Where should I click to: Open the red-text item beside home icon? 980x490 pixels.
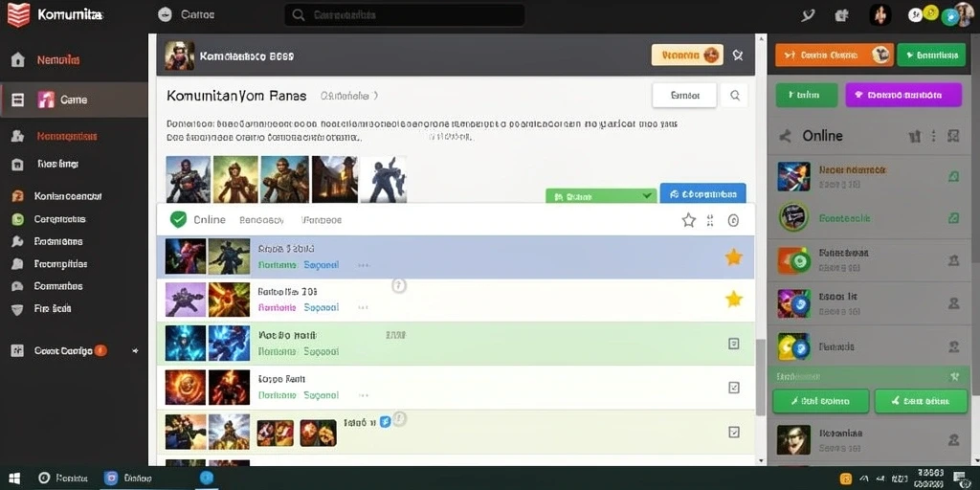tap(58, 60)
